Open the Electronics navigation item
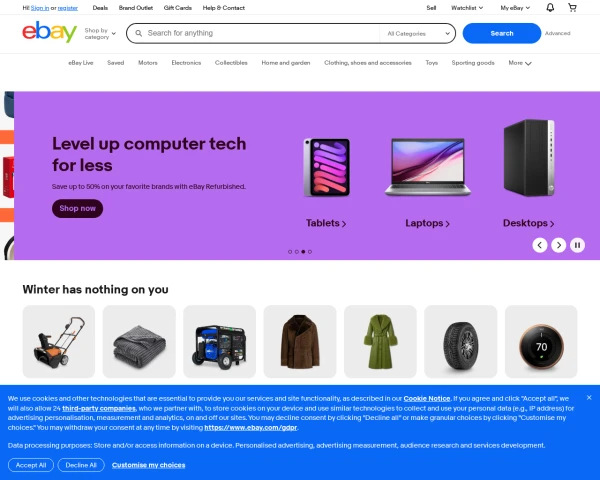 (x=186, y=63)
